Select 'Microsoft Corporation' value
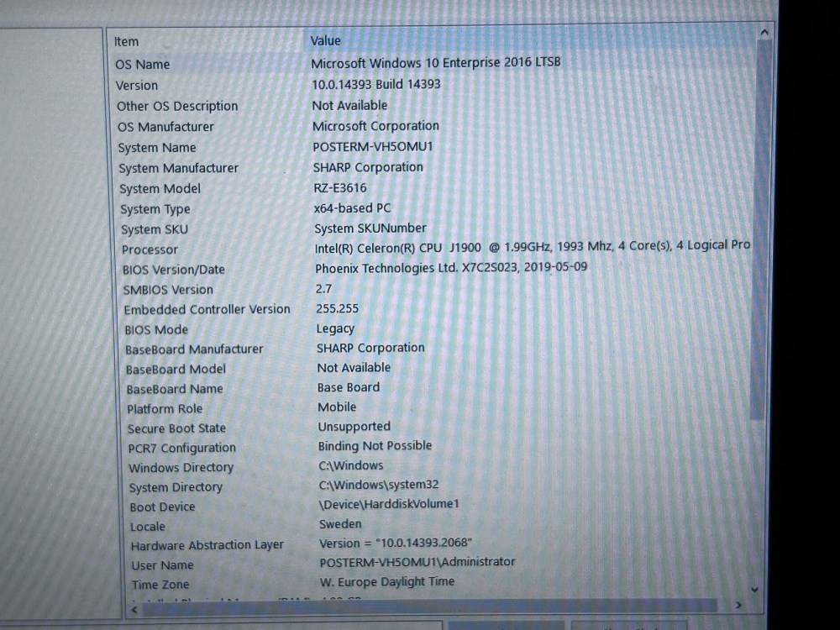 point(375,126)
